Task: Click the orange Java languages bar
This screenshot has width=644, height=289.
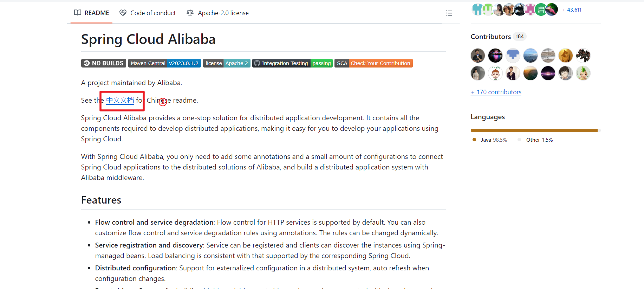Action: click(x=534, y=130)
